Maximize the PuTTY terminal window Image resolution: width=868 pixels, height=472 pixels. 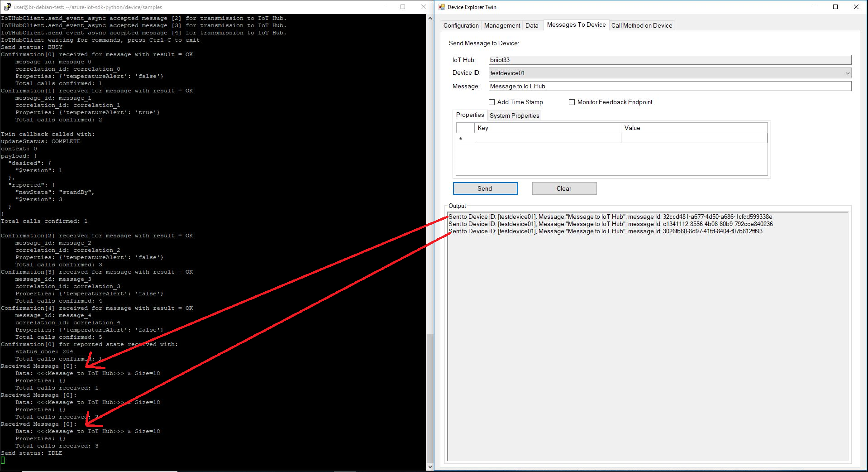(x=403, y=7)
